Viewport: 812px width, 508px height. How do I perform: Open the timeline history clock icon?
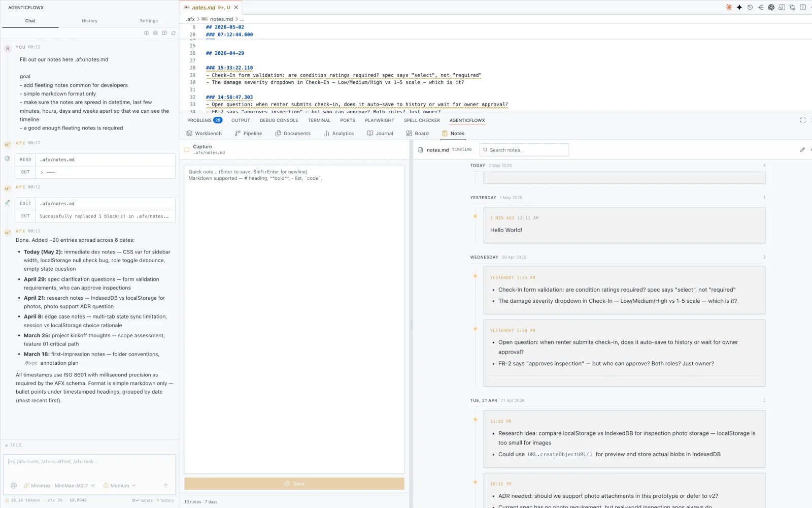pos(750,7)
